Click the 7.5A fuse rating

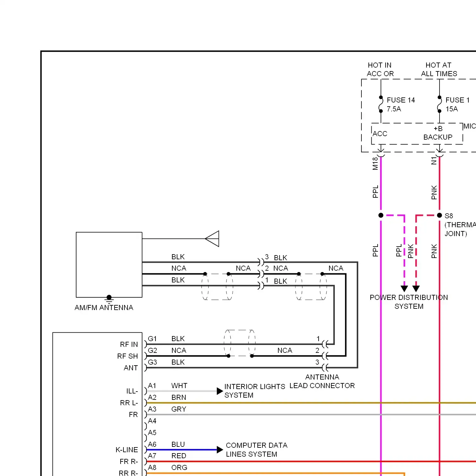click(x=394, y=109)
